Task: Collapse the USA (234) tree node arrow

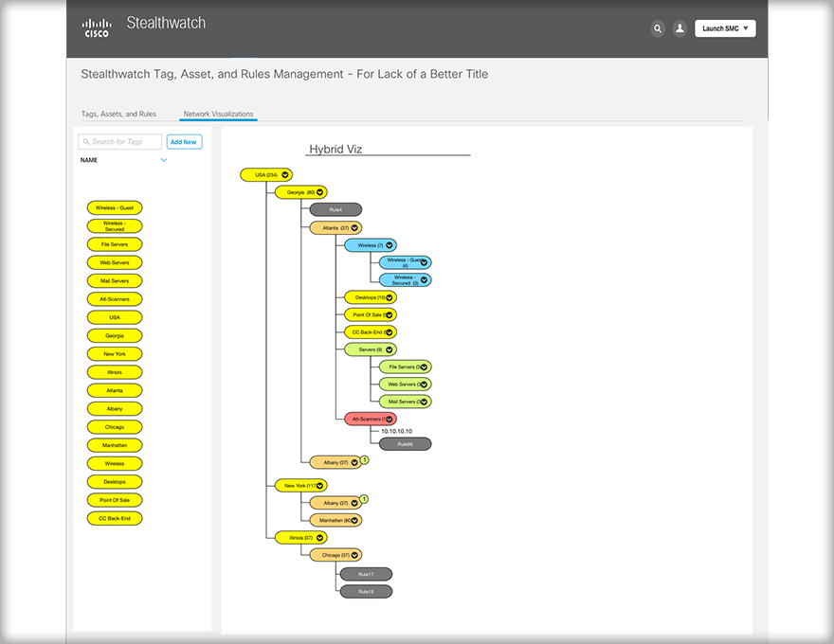Action: pyautogui.click(x=285, y=175)
